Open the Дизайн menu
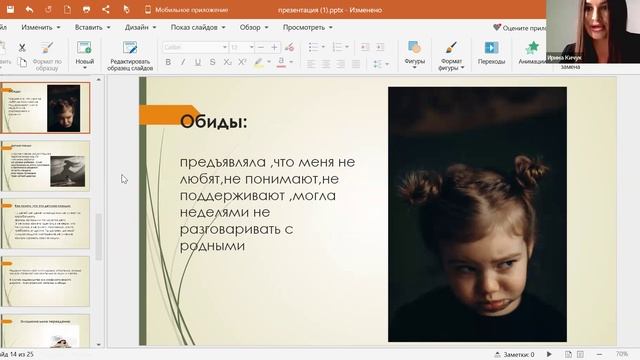Screen dimensions: 640x360 pos(140,27)
